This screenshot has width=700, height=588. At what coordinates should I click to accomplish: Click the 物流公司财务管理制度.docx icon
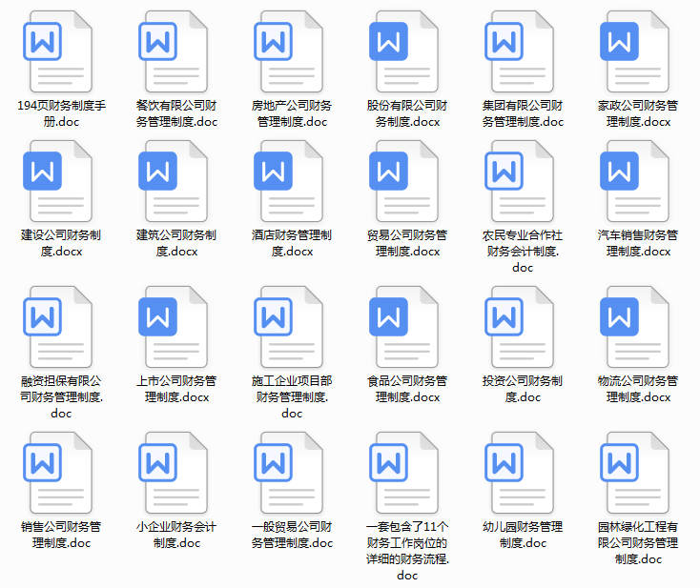[634, 327]
